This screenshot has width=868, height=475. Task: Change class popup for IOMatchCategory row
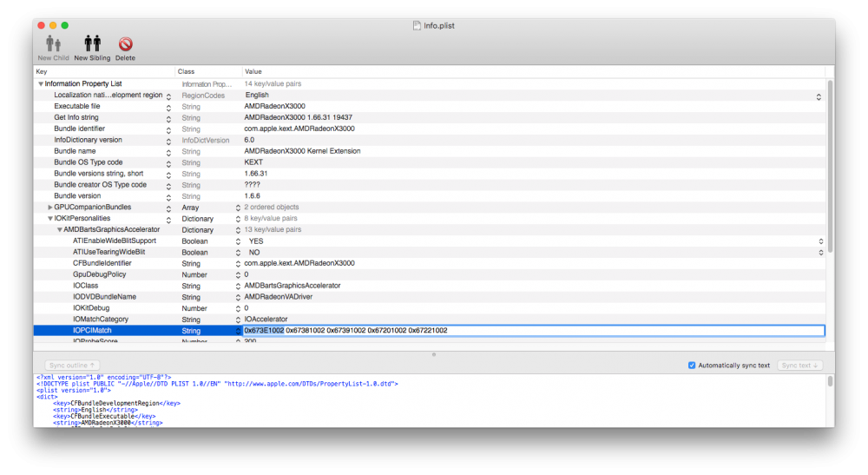coord(238,320)
